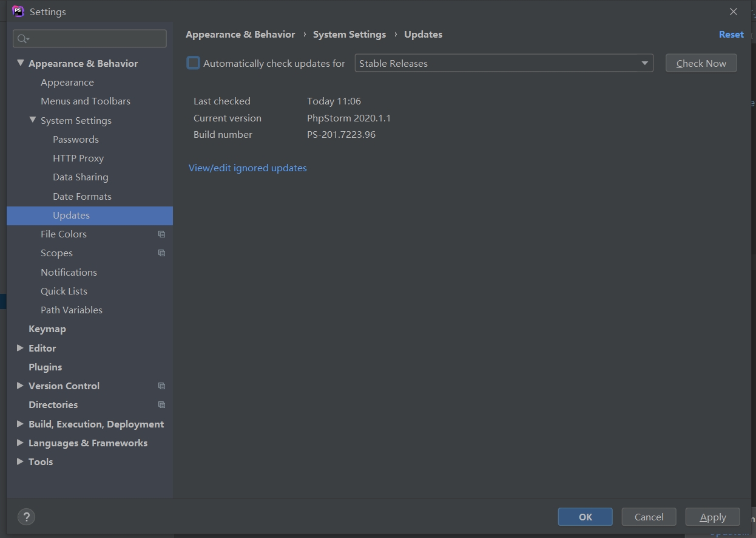Click the project-level icon beside Directories
This screenshot has height=538, width=756.
click(x=161, y=405)
